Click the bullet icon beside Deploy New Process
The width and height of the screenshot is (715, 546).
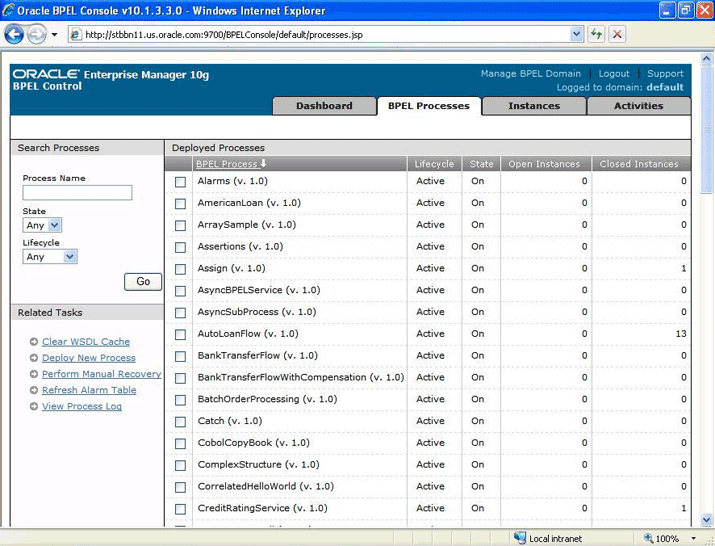pos(34,358)
